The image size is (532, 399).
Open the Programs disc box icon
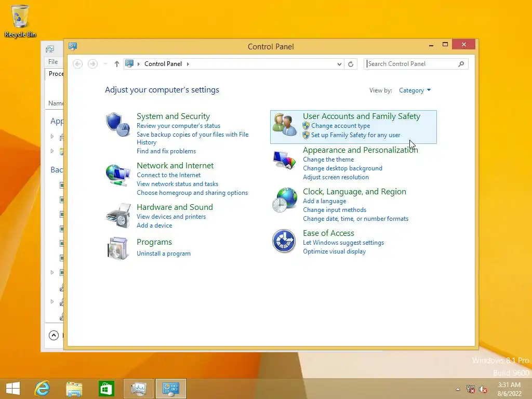tap(118, 248)
